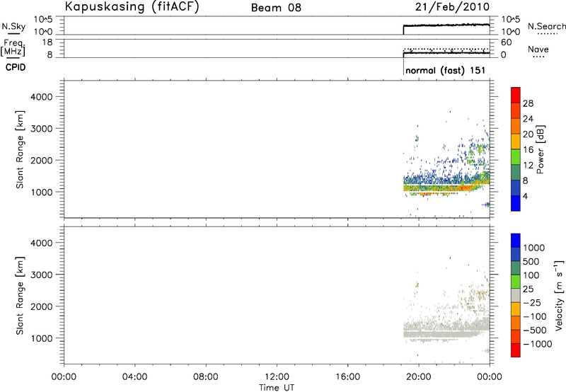
Task: Click the 'CPID' label
Action: [x=16, y=67]
